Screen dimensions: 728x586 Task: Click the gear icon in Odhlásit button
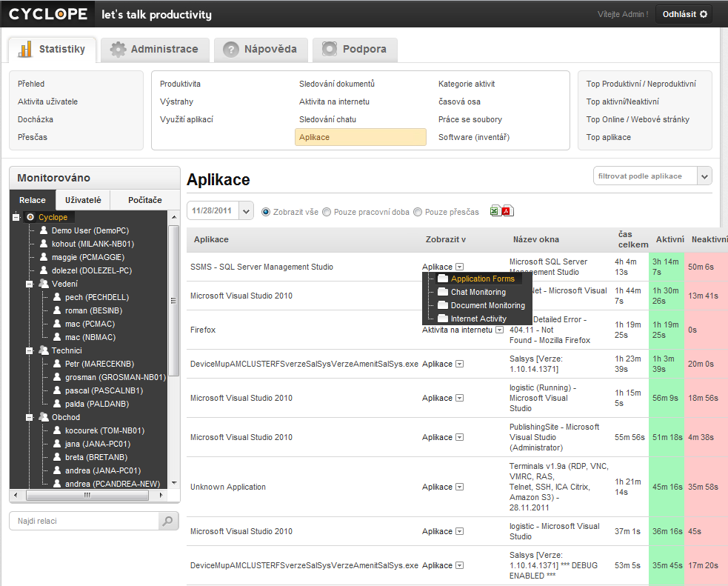pyautogui.click(x=704, y=14)
